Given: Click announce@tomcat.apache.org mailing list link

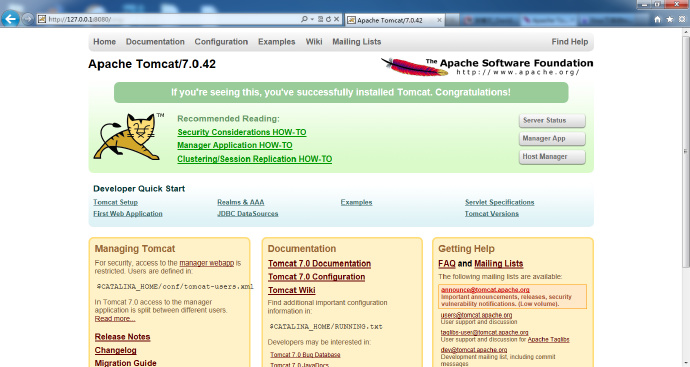Looking at the screenshot, I should click(485, 290).
